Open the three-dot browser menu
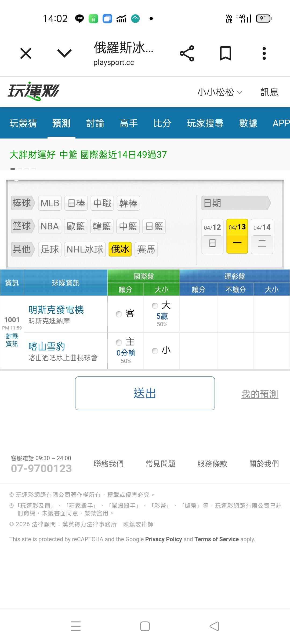Image resolution: width=290 pixels, height=644 pixels. coord(264,53)
